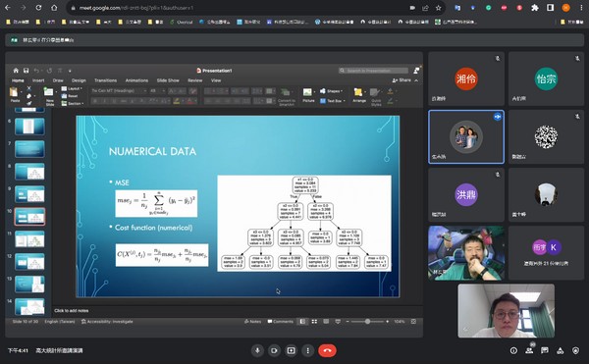Click the zoom slider handle

tap(368, 321)
